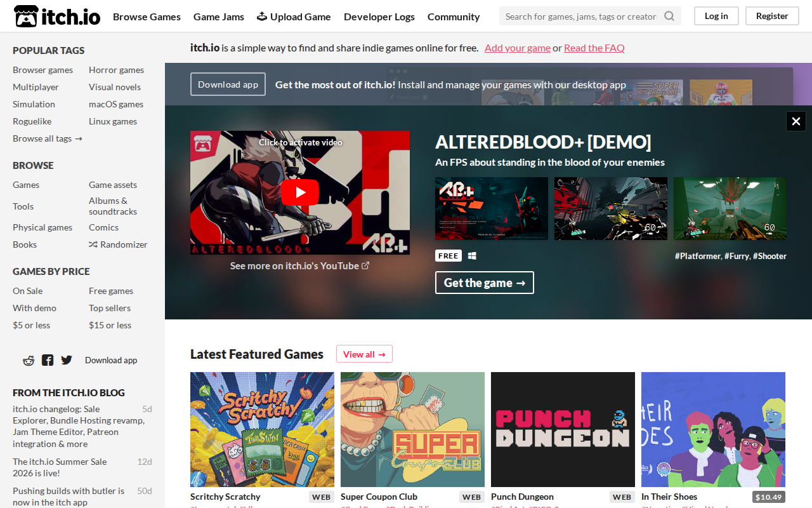Select macOS games tag

[x=116, y=104]
